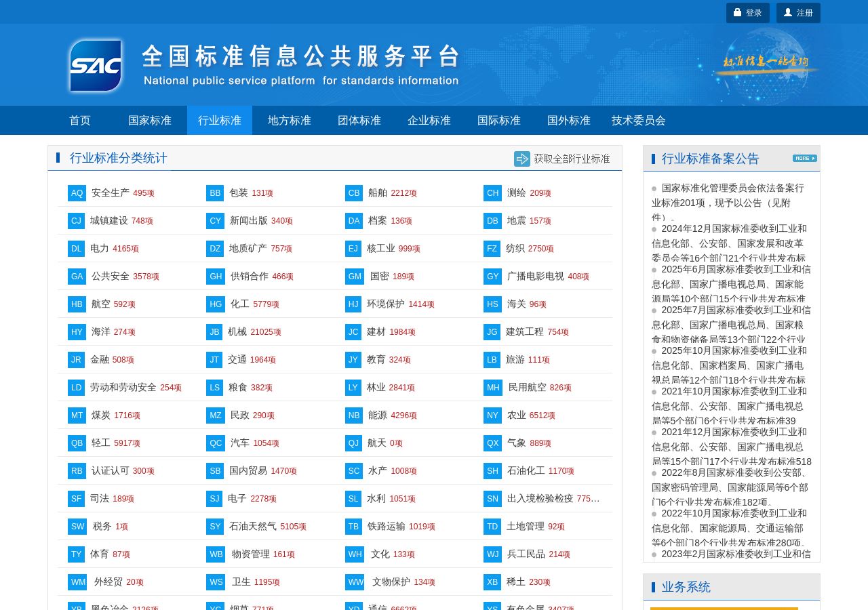Click the HS code badge for 海关
Screen dimensions: 868x610
[493, 304]
